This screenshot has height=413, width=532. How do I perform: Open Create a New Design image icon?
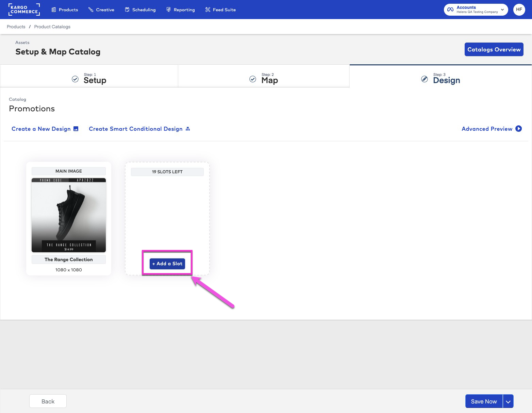coord(76,129)
